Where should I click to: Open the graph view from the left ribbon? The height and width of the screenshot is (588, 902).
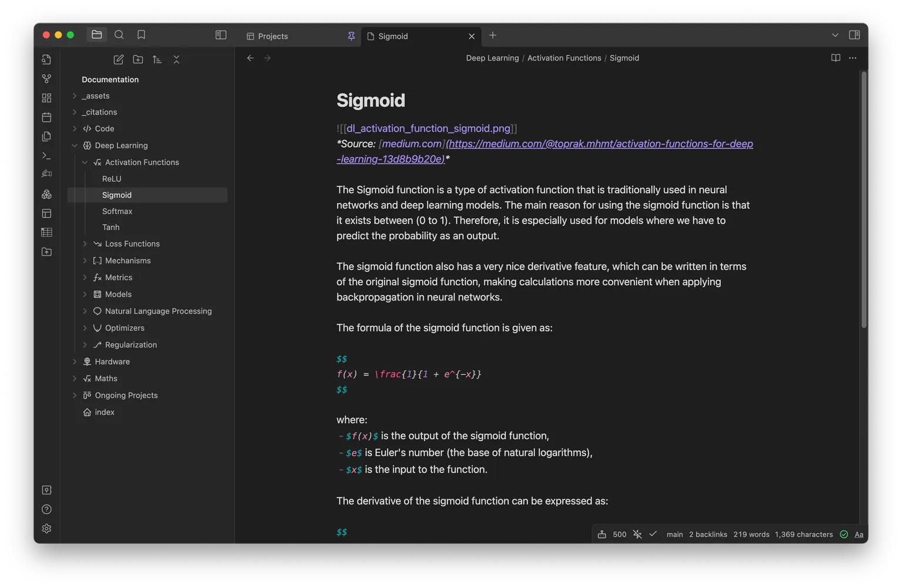point(46,78)
